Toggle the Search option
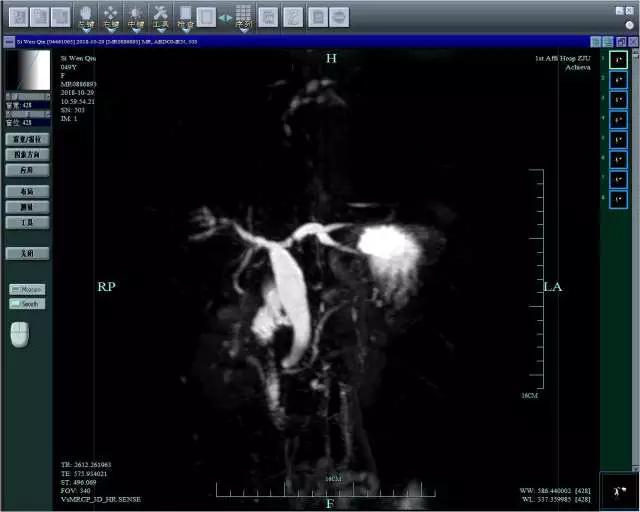640x512 pixels. (27, 304)
